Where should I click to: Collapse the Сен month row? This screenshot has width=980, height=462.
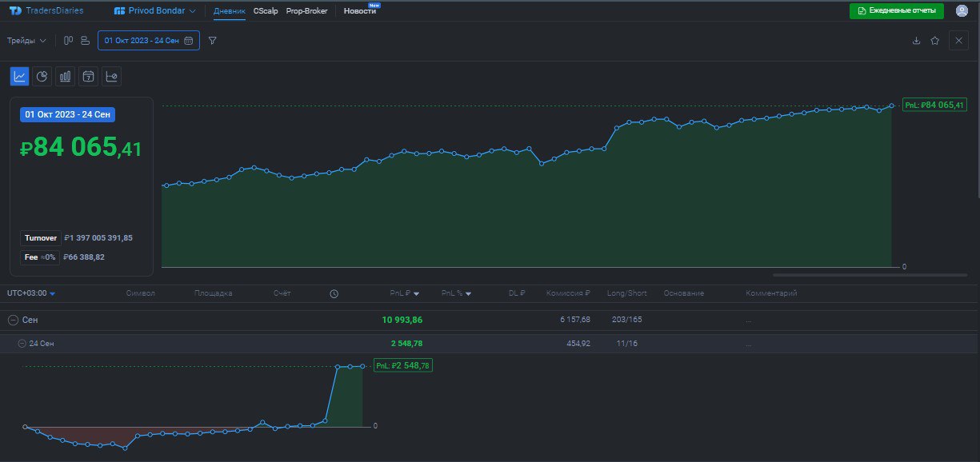[x=12, y=320]
